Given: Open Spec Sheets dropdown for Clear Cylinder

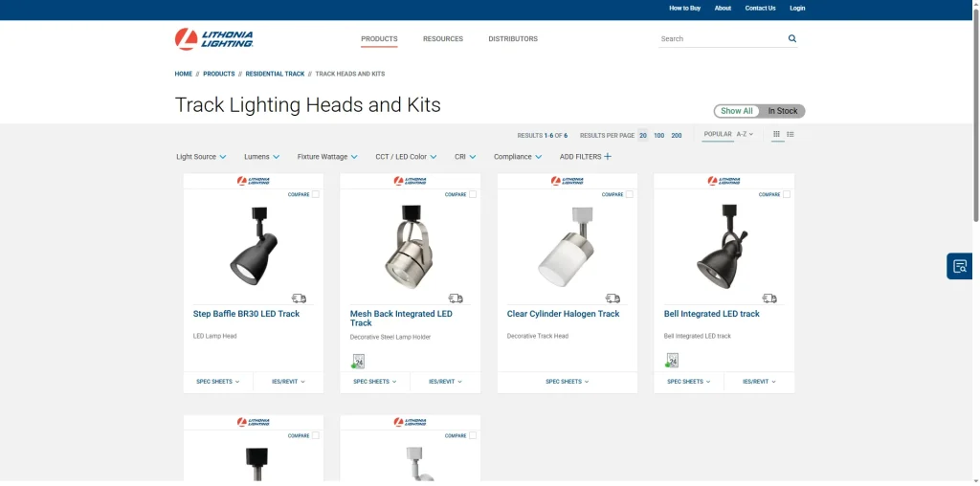Looking at the screenshot, I should (567, 381).
